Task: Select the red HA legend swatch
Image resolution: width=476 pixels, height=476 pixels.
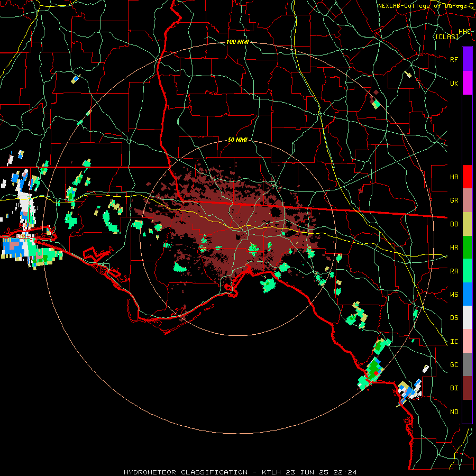Action: (x=467, y=177)
